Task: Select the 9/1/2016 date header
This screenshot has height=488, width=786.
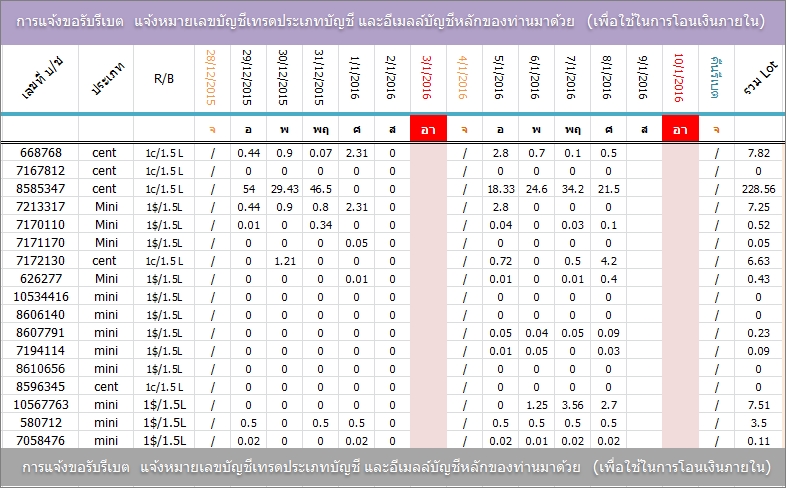Action: pyautogui.click(x=643, y=77)
